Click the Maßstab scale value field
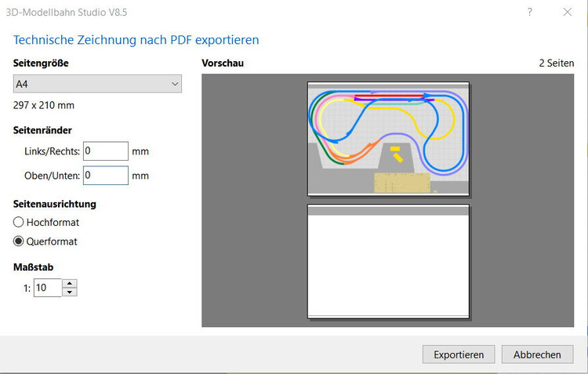The image size is (588, 374). tap(47, 288)
